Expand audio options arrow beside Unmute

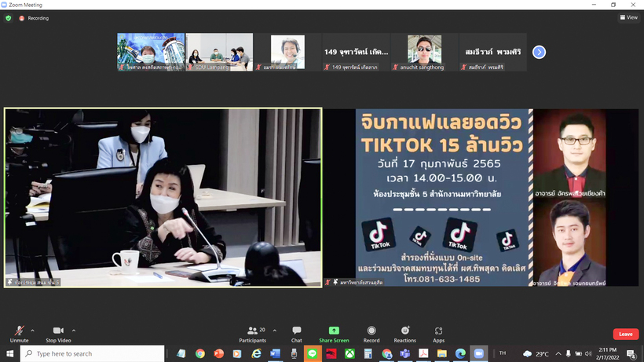point(32,331)
